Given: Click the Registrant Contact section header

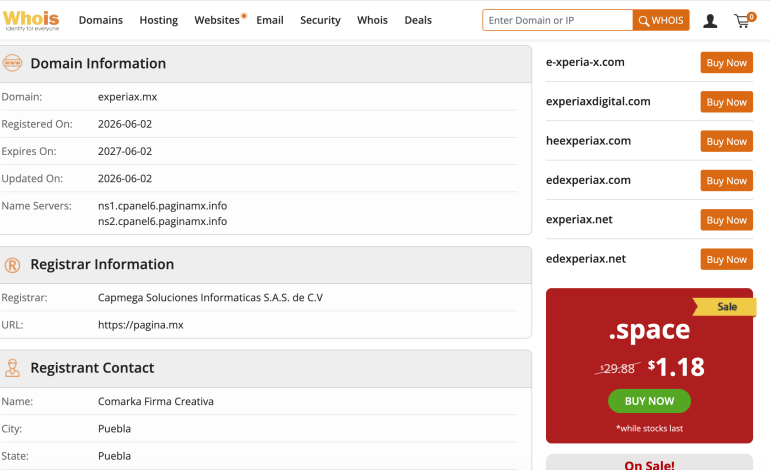Looking at the screenshot, I should pyautogui.click(x=266, y=368).
